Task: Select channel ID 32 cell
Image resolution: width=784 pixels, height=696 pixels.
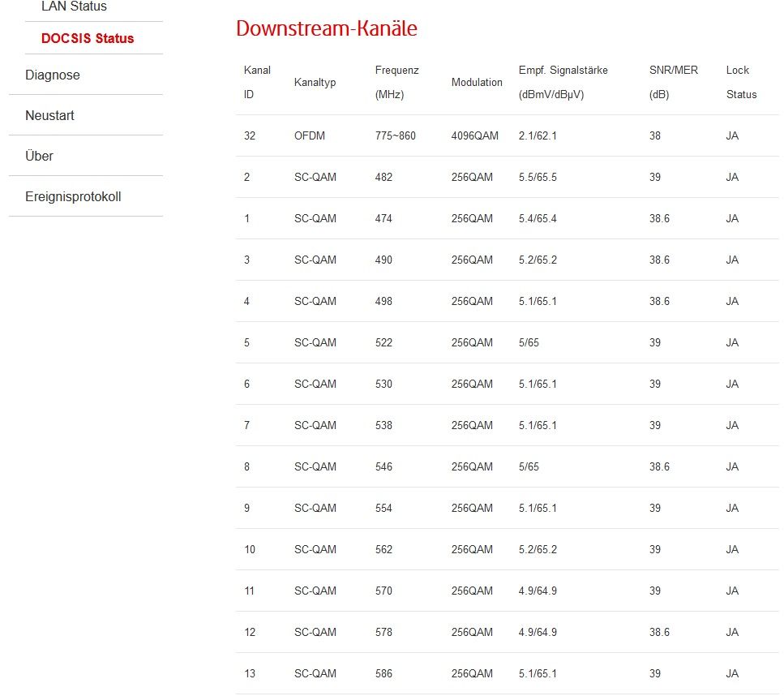Action: pyautogui.click(x=250, y=135)
